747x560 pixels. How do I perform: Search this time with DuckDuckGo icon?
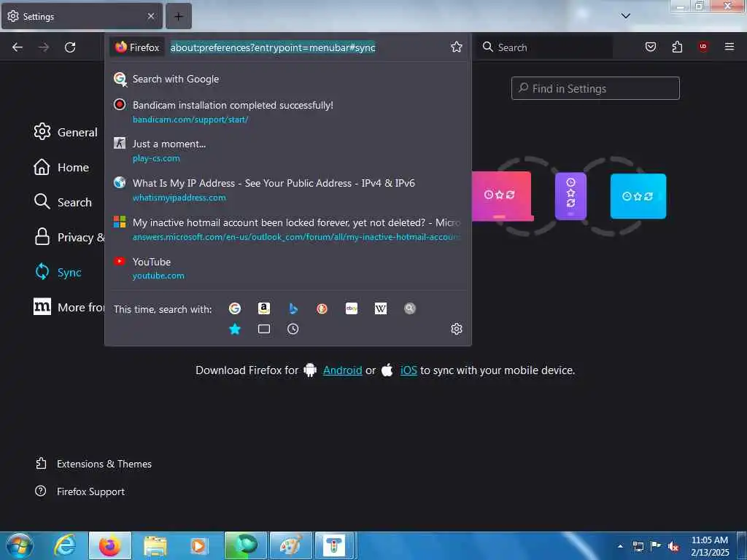point(322,308)
